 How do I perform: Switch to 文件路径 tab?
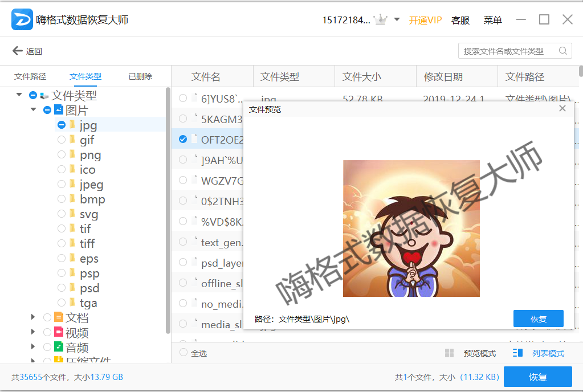tap(30, 76)
